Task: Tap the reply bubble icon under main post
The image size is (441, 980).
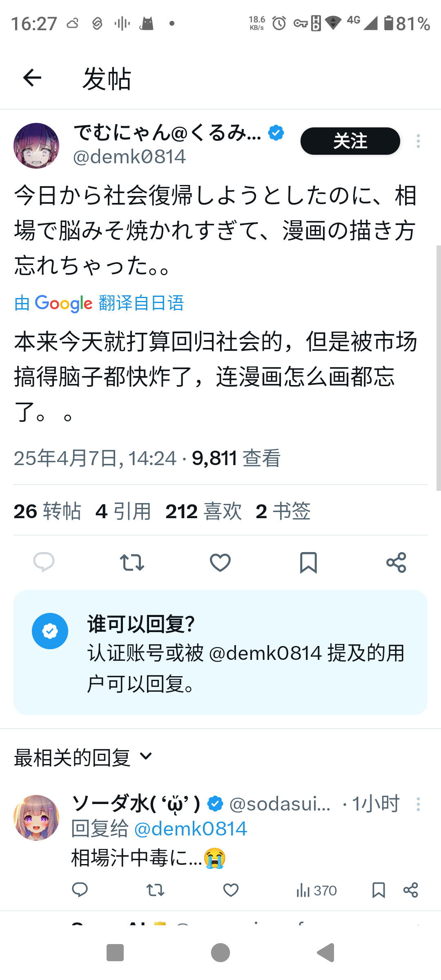Action: point(44,562)
